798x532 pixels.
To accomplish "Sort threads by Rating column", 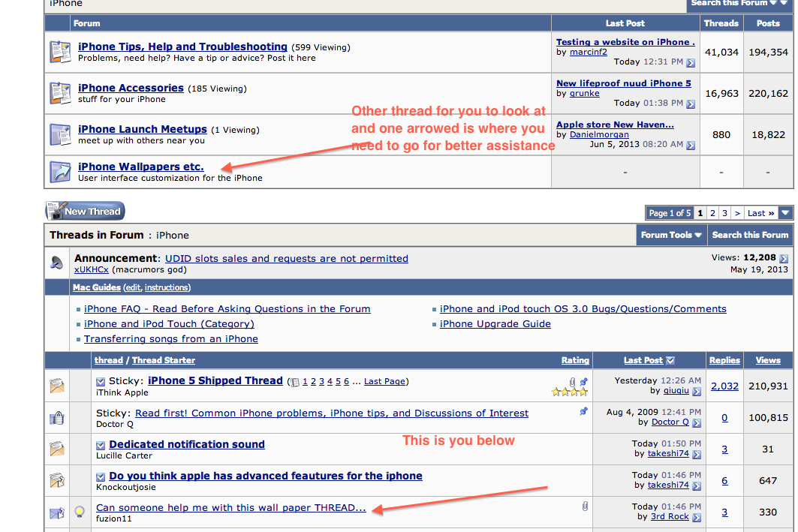I will click(x=575, y=360).
